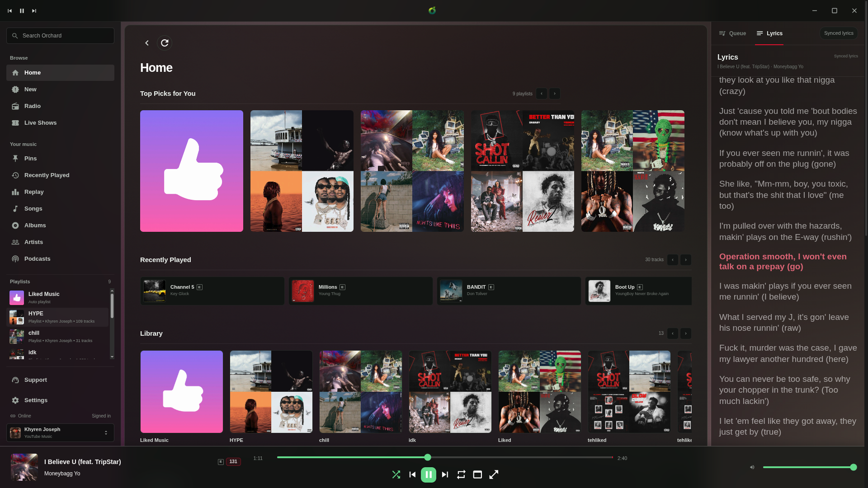Open the mini player view
This screenshot has width=868, height=488.
tap(477, 474)
